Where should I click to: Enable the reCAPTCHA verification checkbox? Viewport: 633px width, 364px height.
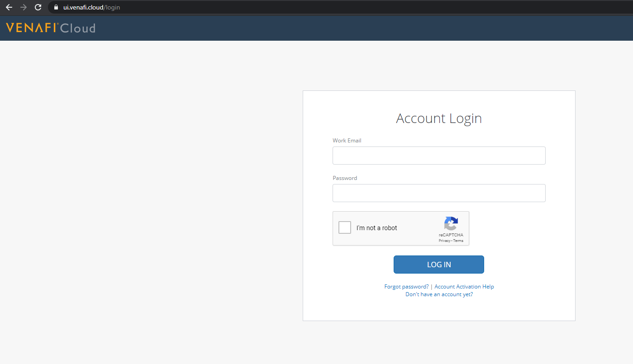[x=344, y=227]
